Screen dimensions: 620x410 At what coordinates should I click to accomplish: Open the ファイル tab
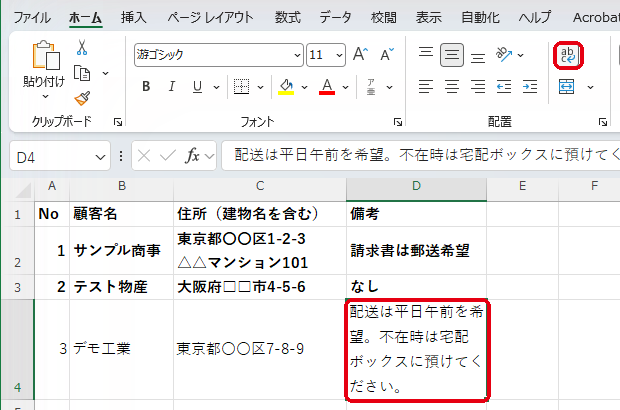32,18
